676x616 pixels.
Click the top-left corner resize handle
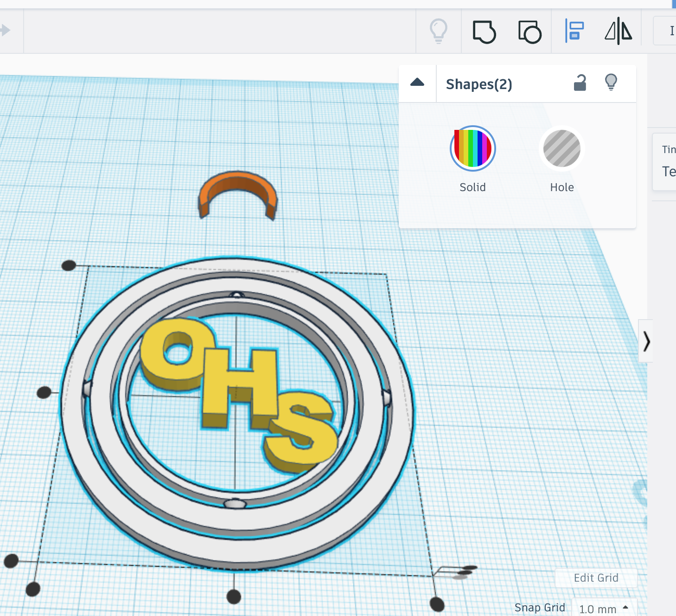[x=69, y=265]
